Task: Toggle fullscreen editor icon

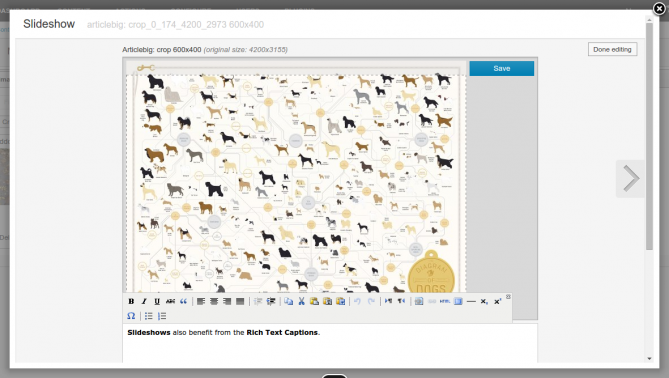Action: click(x=458, y=301)
